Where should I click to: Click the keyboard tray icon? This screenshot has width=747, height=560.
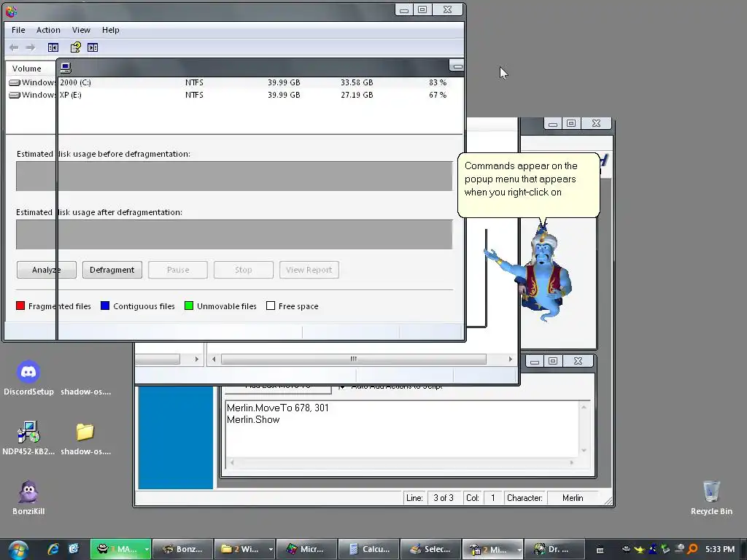coord(600,550)
